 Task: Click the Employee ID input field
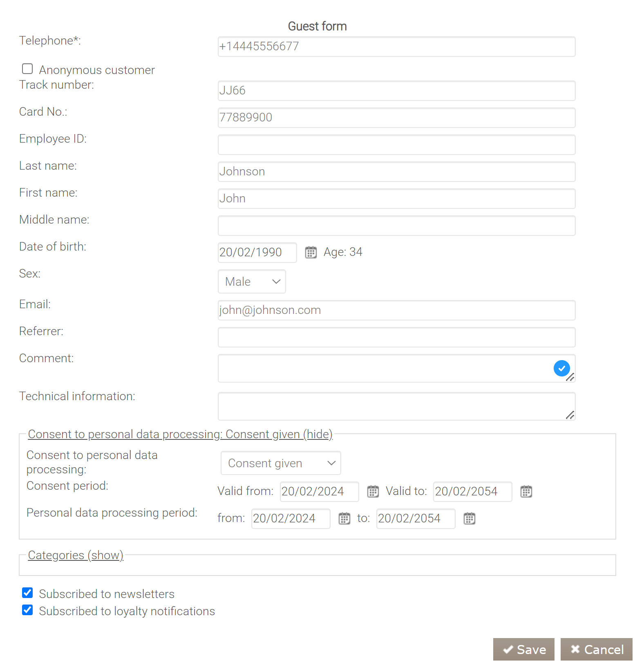click(x=396, y=145)
